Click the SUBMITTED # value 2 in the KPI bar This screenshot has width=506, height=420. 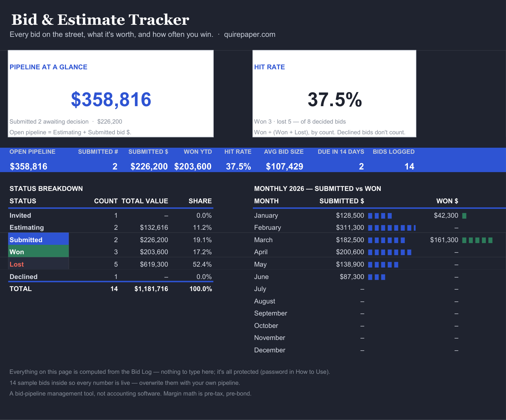[115, 166]
